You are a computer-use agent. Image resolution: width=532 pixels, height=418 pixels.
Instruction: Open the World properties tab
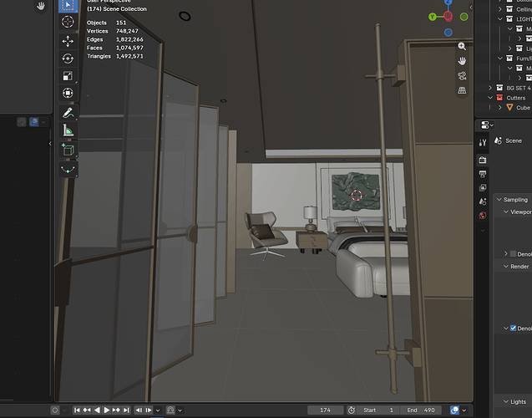[x=483, y=216]
